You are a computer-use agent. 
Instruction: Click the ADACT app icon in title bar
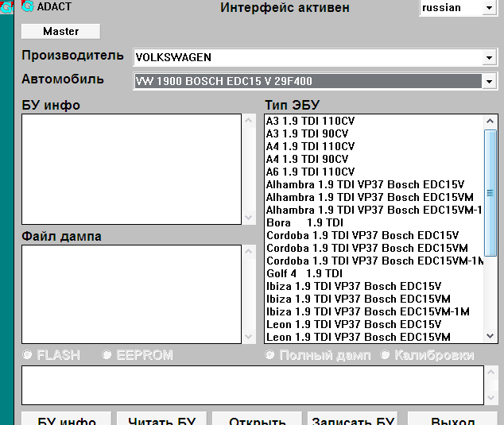pos(27,6)
